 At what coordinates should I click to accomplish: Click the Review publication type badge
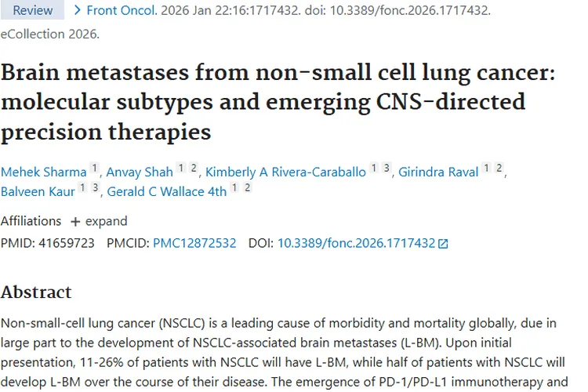33,10
